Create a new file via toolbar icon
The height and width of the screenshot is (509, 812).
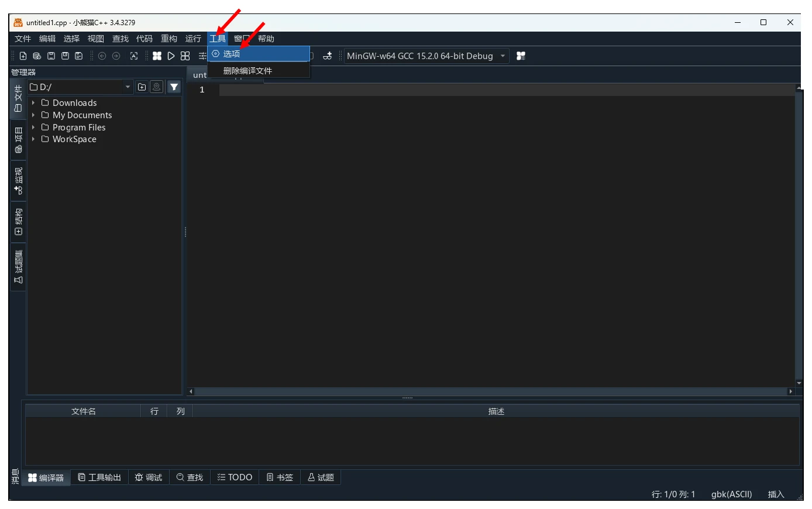coord(23,56)
